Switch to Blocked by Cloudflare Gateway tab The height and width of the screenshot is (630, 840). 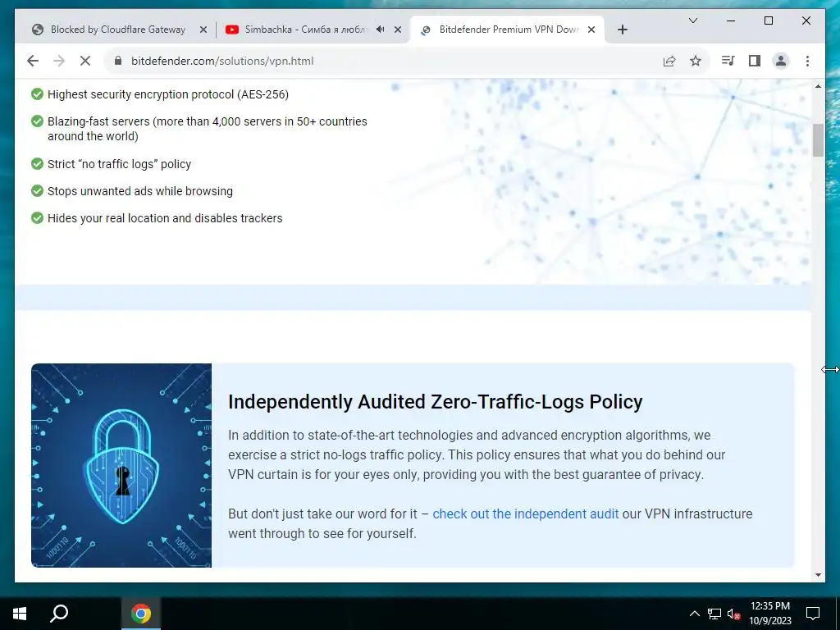(x=118, y=30)
